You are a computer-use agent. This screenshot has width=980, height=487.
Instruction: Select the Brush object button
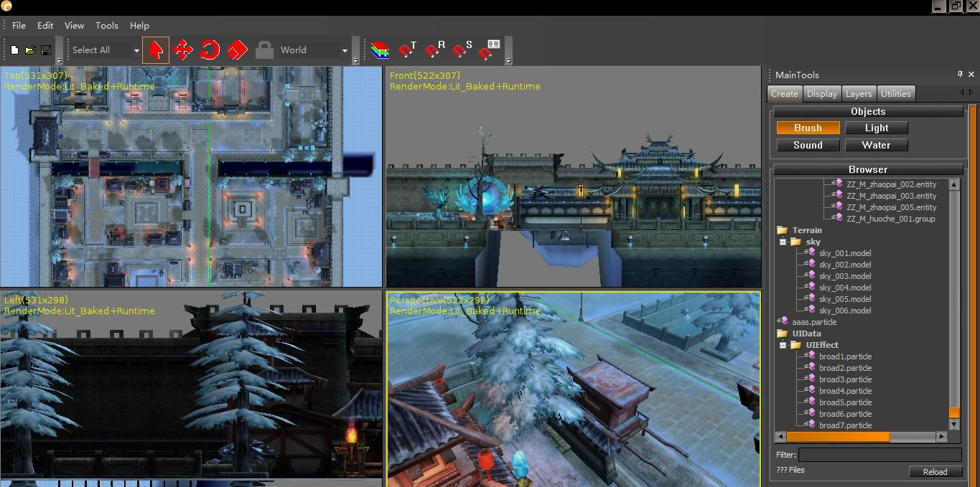pyautogui.click(x=808, y=128)
